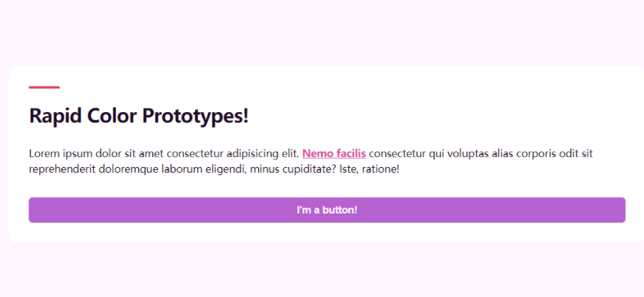Viewport: 644px width, 297px height.
Task: Open the "Nemo facilis" link
Action: pos(334,153)
